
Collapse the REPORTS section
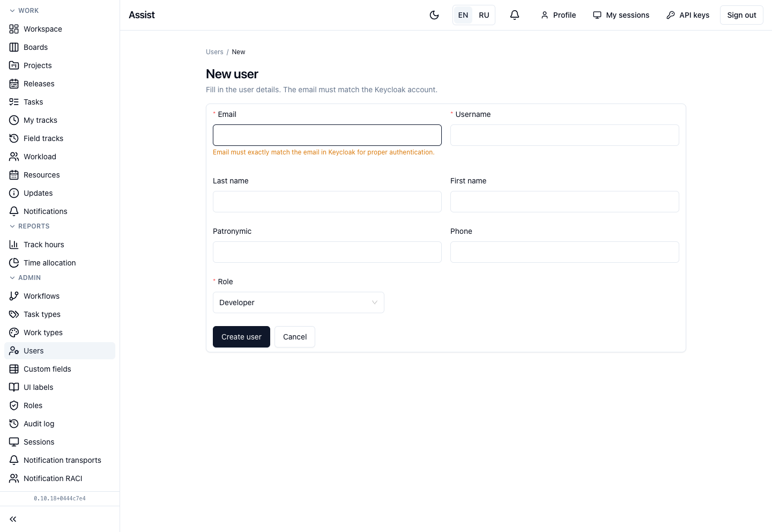pyautogui.click(x=29, y=226)
